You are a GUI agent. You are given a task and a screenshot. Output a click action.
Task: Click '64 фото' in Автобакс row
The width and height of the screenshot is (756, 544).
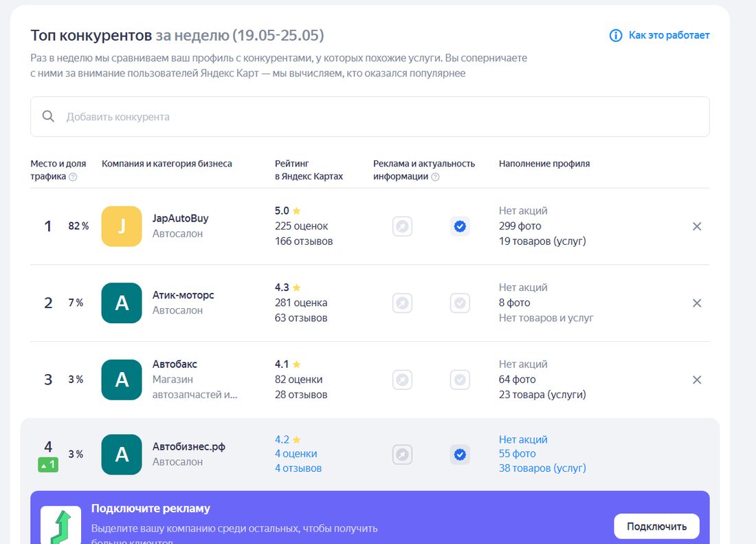point(517,380)
